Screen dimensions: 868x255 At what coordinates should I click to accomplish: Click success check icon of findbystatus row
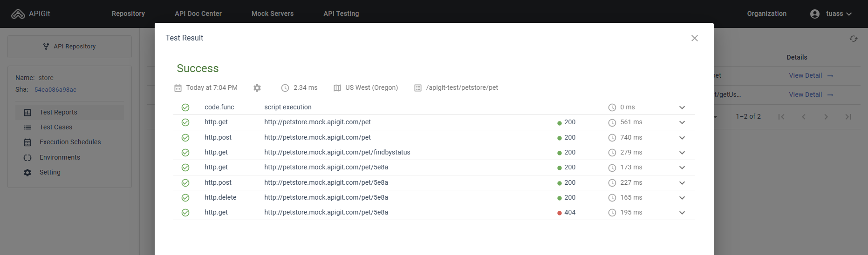(x=185, y=153)
